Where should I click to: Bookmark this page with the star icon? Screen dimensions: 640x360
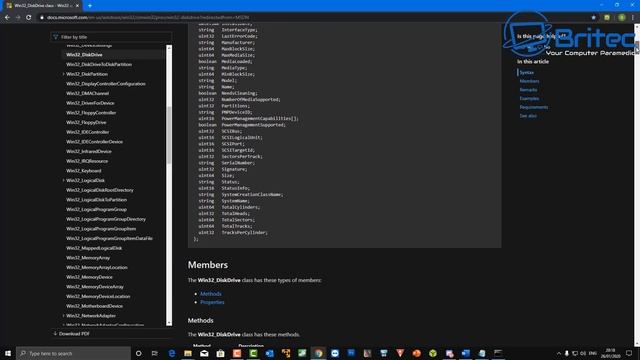pos(593,18)
